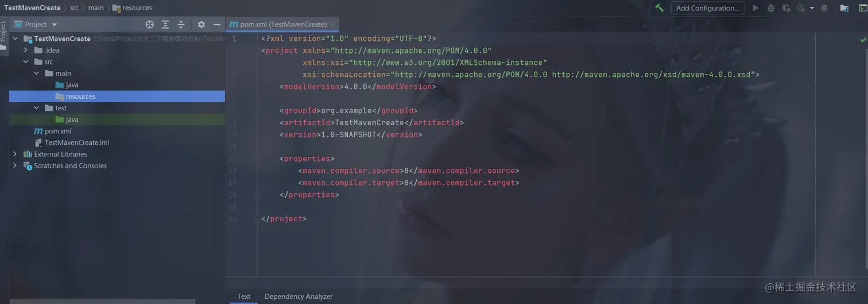
Task: Click the Run with Coverage icon
Action: click(x=786, y=8)
